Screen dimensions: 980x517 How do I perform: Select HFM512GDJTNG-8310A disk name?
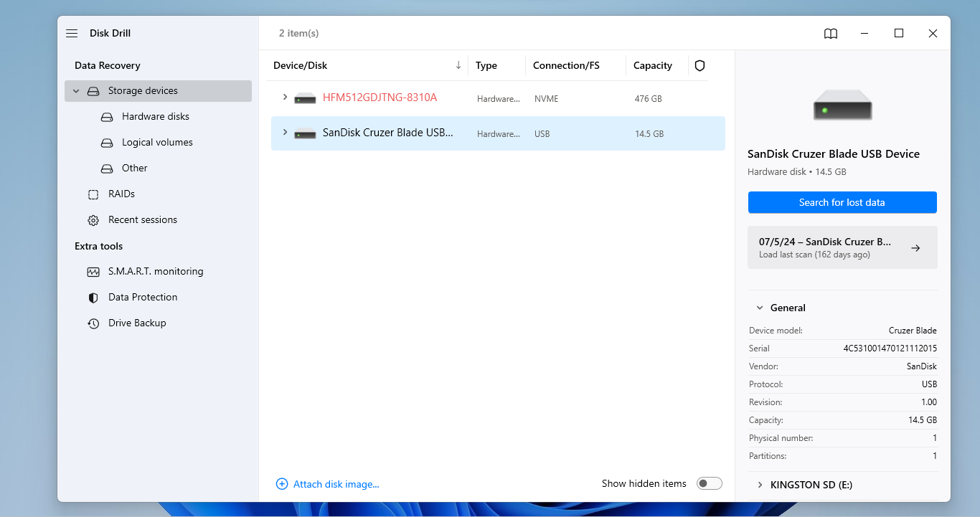coord(380,98)
